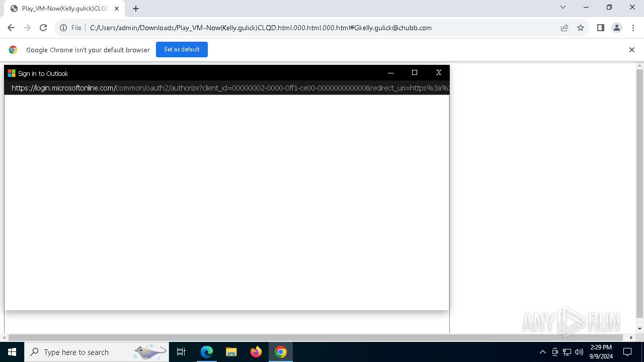Open a new tab with plus button
This screenshot has width=644, height=362.
click(136, 9)
